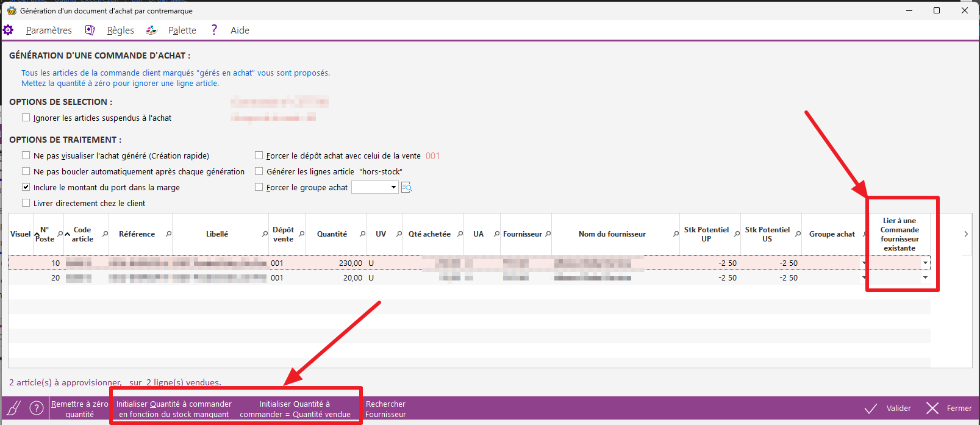The image size is (980, 425).
Task: Open the Forcer le groupe achat dropdown
Action: point(393,187)
